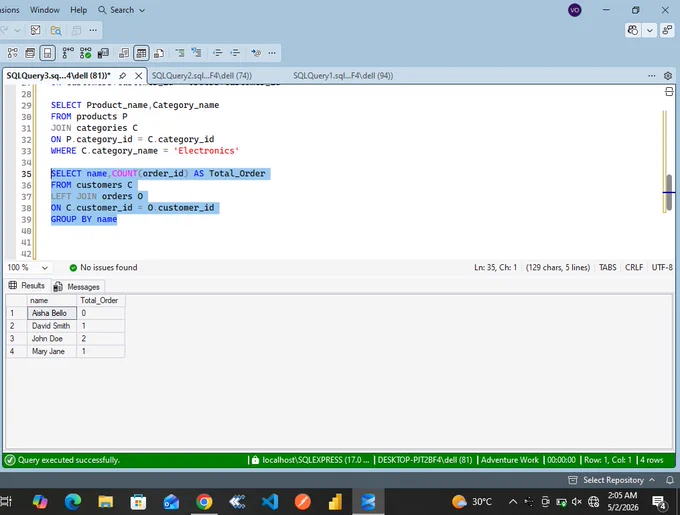Open tab settings gear icon
This screenshot has width=680, height=515.
click(x=668, y=75)
